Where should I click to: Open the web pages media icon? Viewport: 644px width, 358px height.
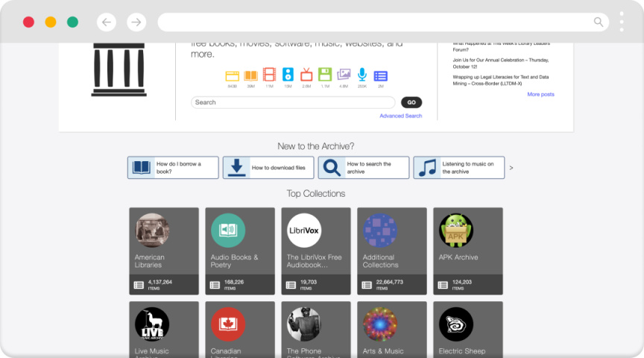(232, 76)
